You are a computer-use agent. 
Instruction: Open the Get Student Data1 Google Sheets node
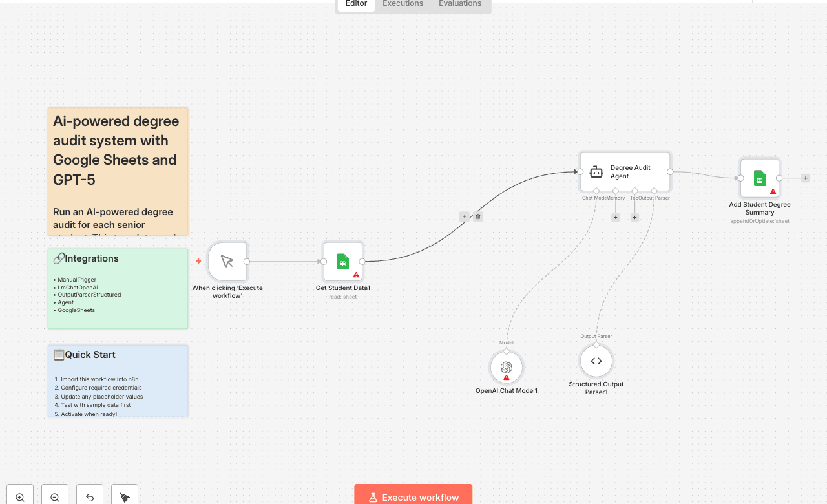click(342, 261)
